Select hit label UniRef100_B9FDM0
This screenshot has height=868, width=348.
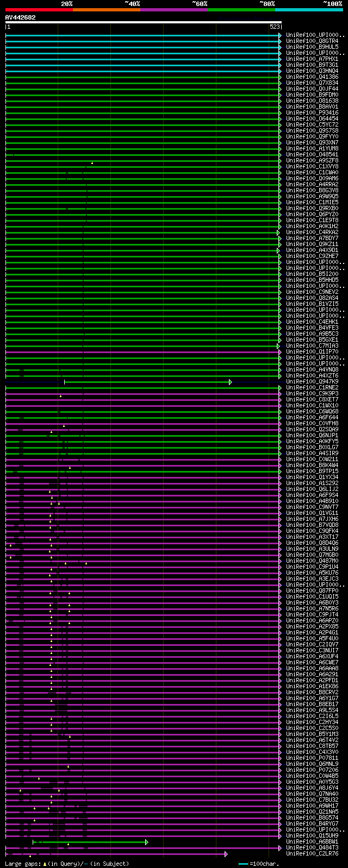(312, 95)
